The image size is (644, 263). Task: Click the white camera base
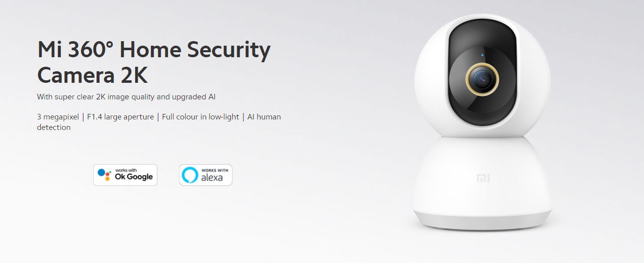[x=482, y=188]
